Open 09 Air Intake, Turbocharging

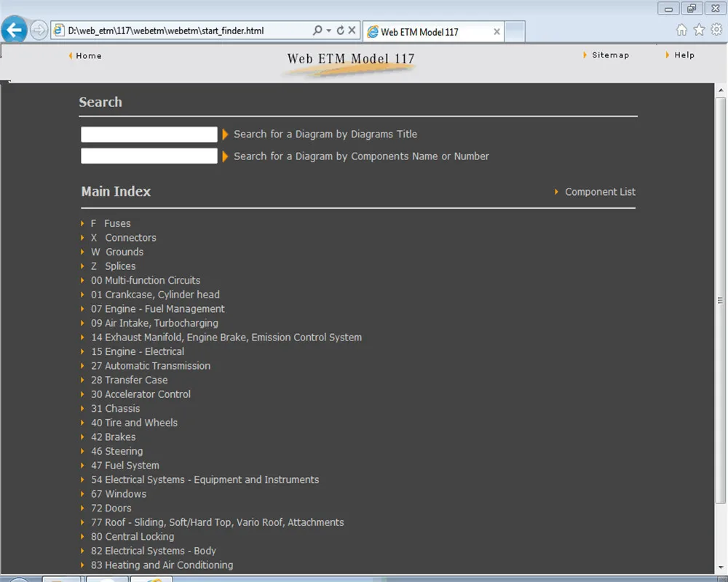[154, 323]
